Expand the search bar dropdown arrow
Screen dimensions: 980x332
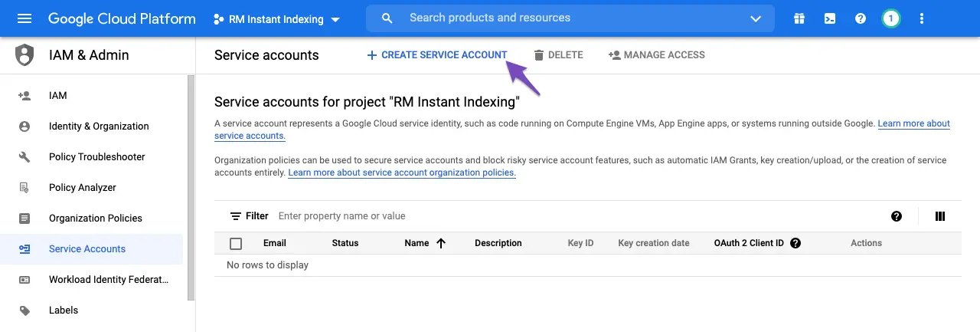[x=756, y=18]
